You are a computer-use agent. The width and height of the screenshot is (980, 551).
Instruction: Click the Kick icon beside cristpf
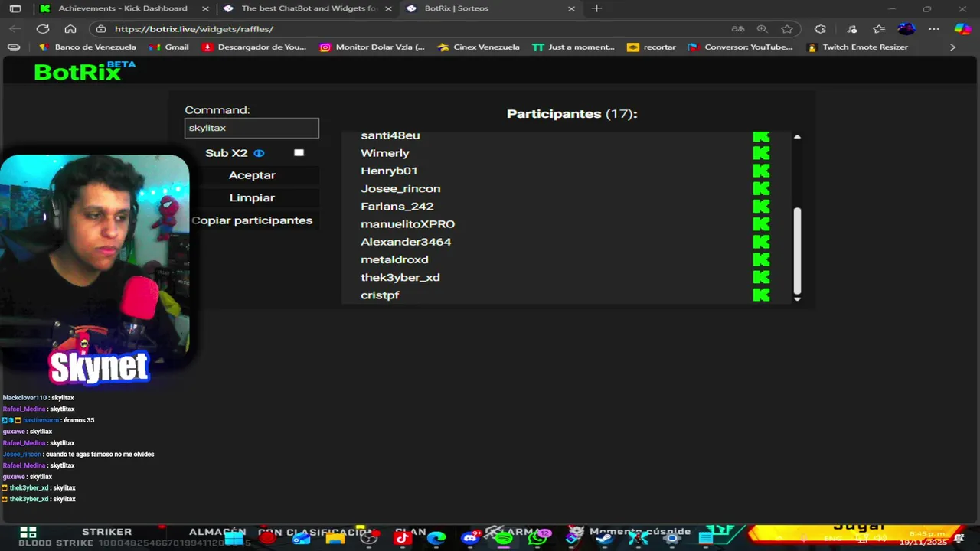[761, 295]
